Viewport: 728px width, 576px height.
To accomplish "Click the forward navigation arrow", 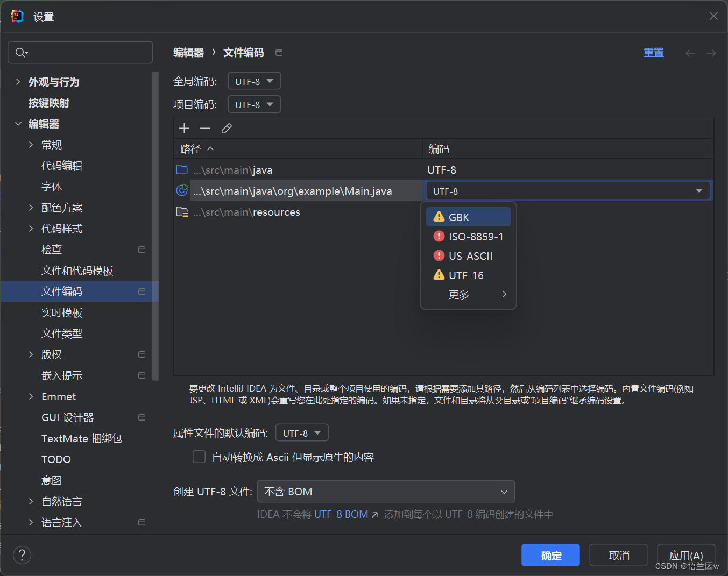I will click(x=711, y=53).
